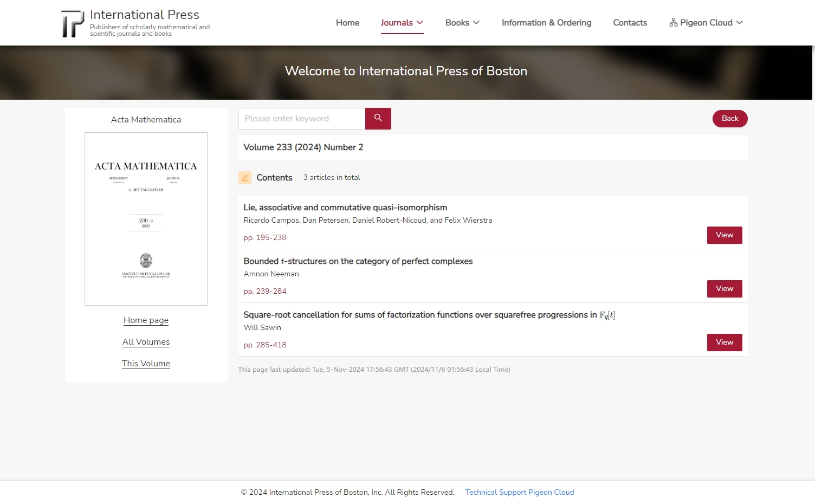Viewport: 815px width, 504px height.
Task: Click the authors line 'Ricardo Campos, Dan Petersen'
Action: 368,220
